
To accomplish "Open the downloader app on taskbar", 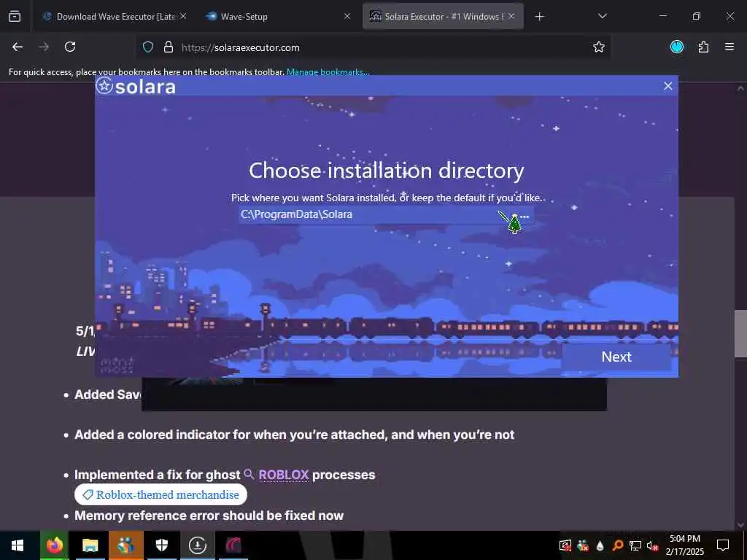I will 197,545.
